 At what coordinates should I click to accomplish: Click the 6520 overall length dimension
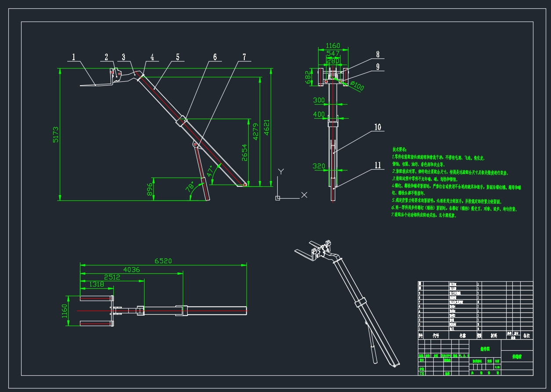point(163,261)
